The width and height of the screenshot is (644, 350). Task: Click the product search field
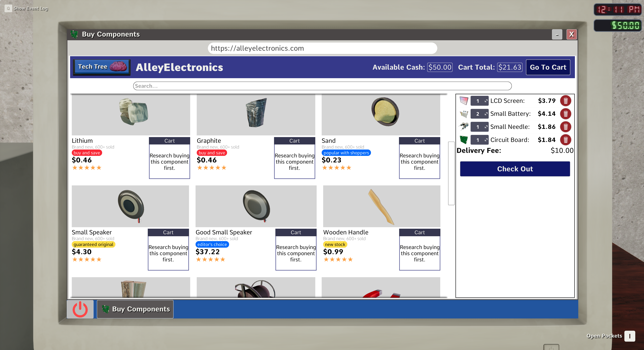pyautogui.click(x=322, y=86)
